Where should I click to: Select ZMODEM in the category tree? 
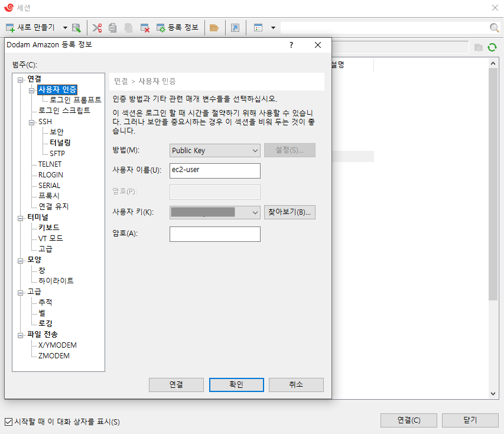pos(54,355)
